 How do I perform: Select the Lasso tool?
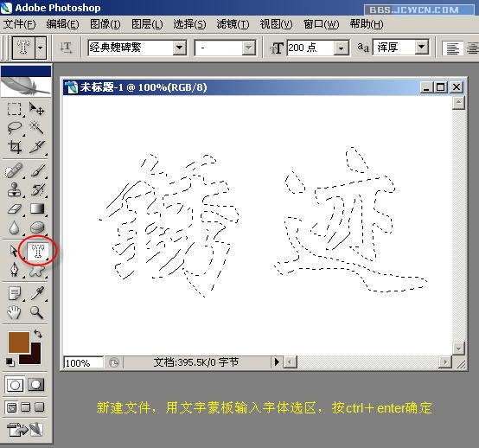click(15, 128)
